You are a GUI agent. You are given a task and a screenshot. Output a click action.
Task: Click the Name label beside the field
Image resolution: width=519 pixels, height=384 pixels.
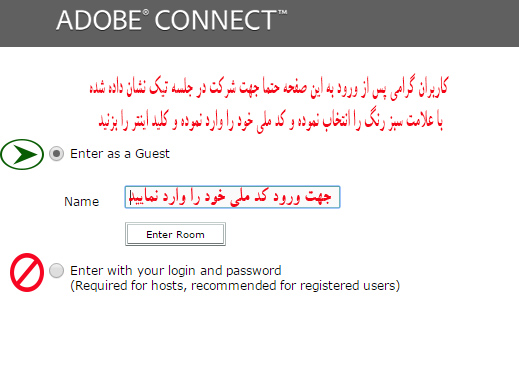click(x=82, y=202)
